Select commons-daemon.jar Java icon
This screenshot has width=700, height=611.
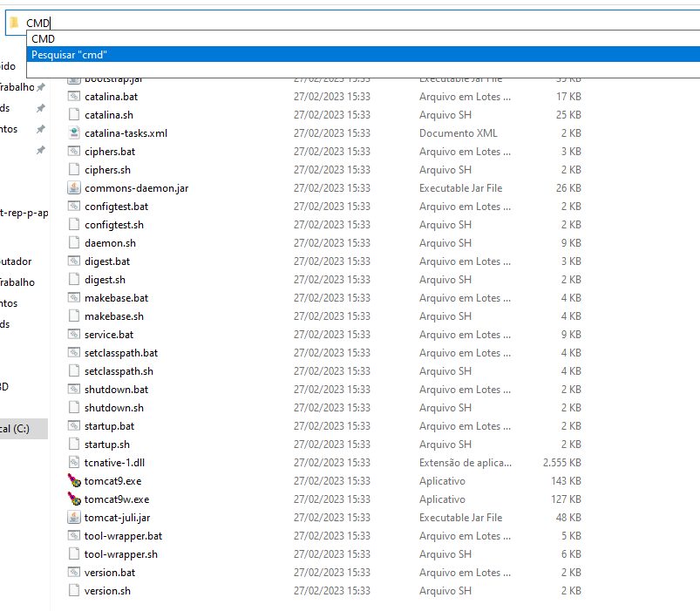pos(73,188)
